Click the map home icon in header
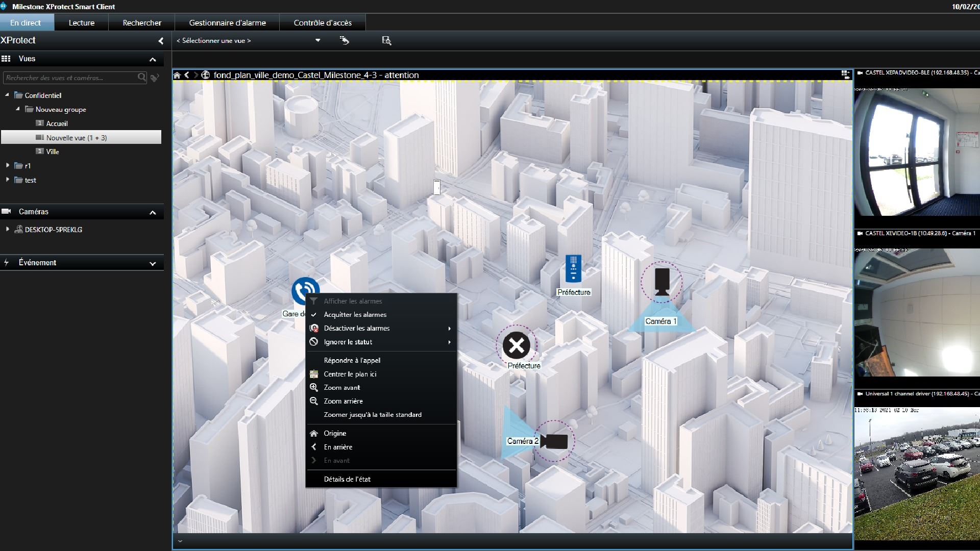This screenshot has height=551, width=980. click(x=177, y=75)
